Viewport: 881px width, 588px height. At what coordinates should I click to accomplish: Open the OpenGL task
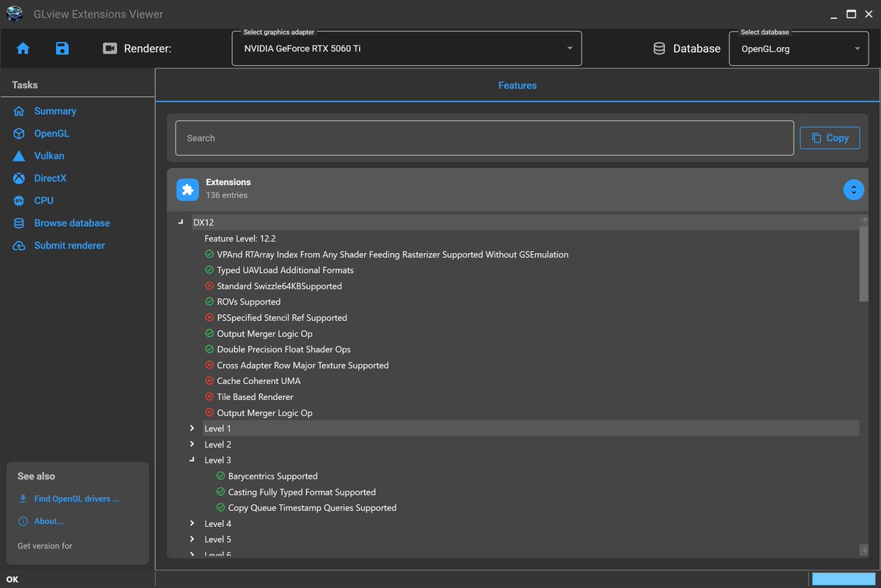click(x=51, y=134)
